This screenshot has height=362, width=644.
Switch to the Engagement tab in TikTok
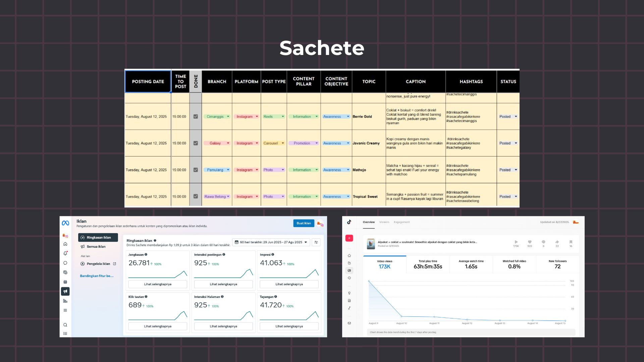click(401, 222)
